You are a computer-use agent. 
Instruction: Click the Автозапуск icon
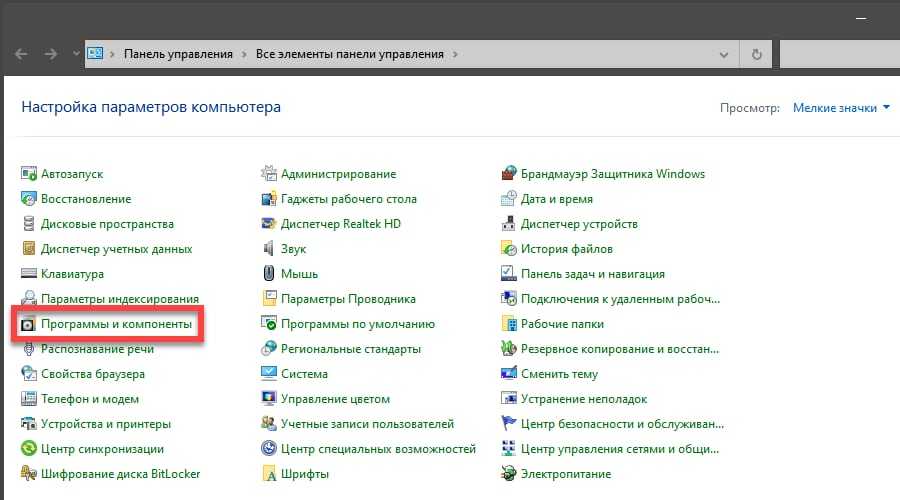coord(29,173)
